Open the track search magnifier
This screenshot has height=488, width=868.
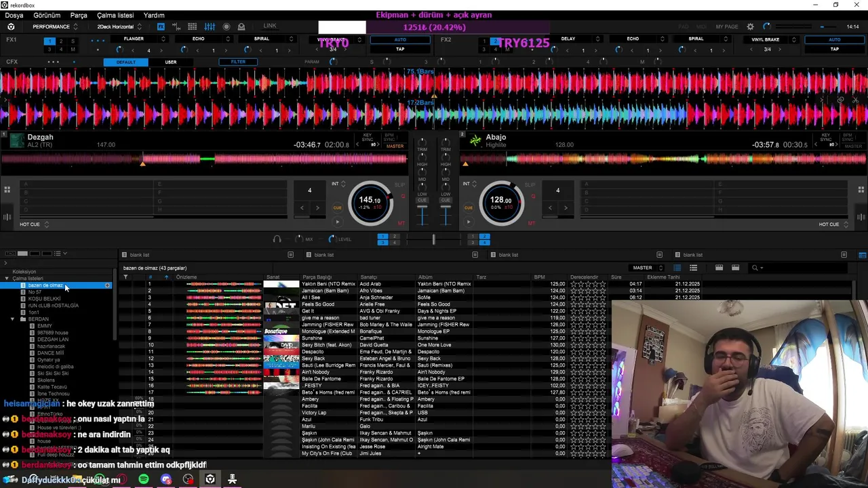tap(755, 268)
